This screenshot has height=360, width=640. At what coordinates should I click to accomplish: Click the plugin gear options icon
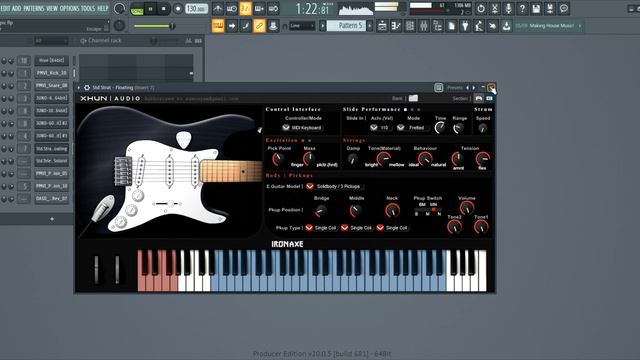87,87
